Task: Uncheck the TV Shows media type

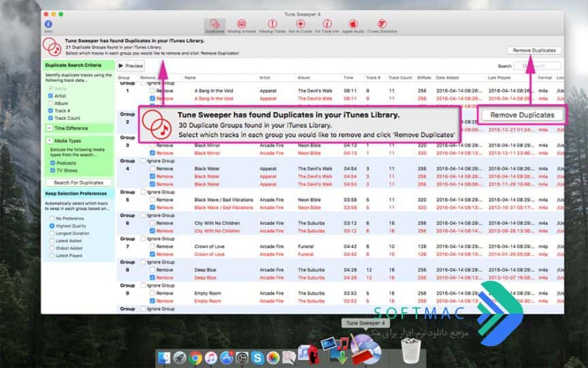Action: click(52, 170)
